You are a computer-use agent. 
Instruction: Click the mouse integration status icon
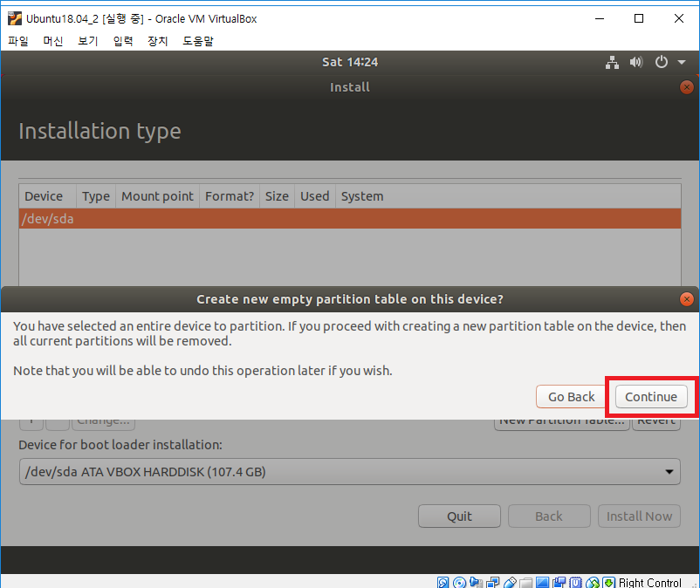tap(593, 582)
